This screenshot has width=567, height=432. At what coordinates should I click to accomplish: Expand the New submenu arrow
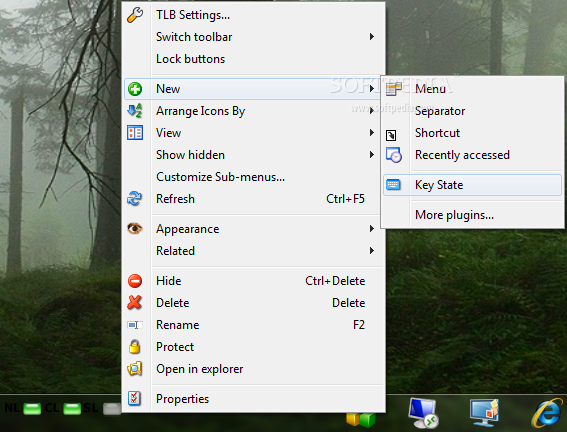371,89
